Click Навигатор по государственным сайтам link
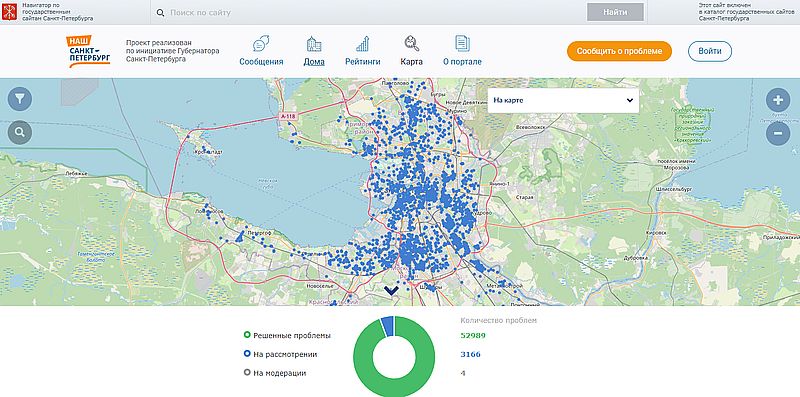800x397 pixels. tap(58, 12)
